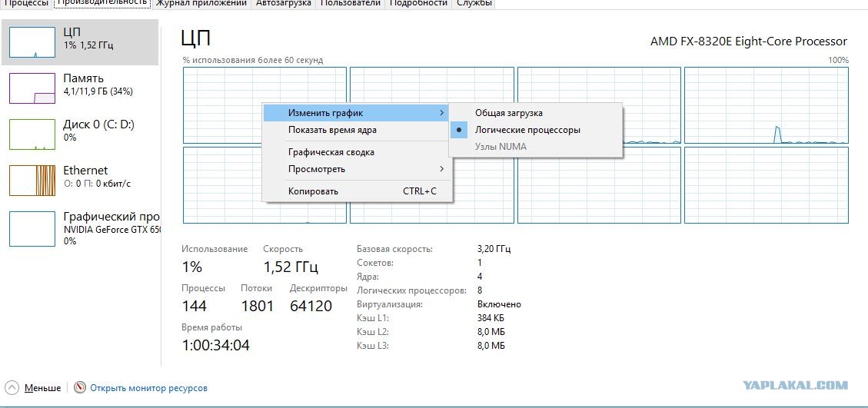Select the Графический процессор sidebar item
Image resolution: width=868 pixels, height=408 pixels.
[80, 227]
